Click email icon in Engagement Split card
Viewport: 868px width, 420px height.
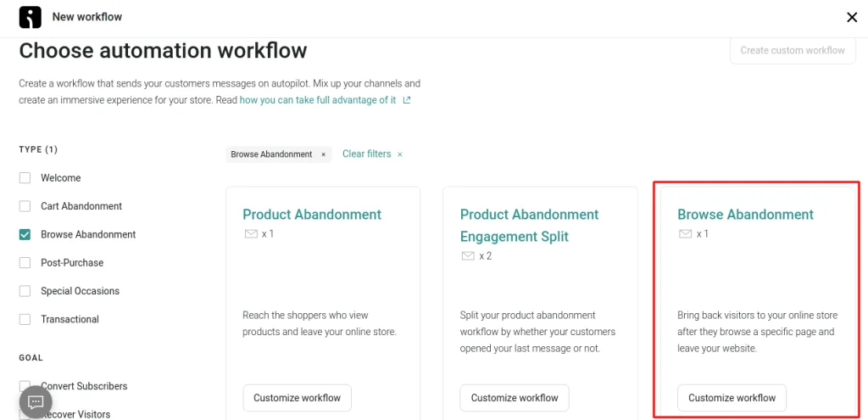point(468,256)
